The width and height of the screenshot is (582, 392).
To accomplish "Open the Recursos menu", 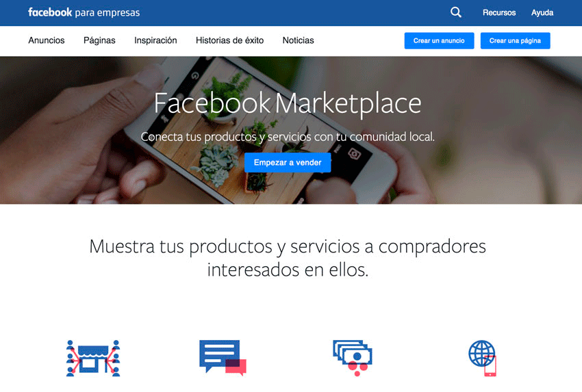I will [x=499, y=12].
